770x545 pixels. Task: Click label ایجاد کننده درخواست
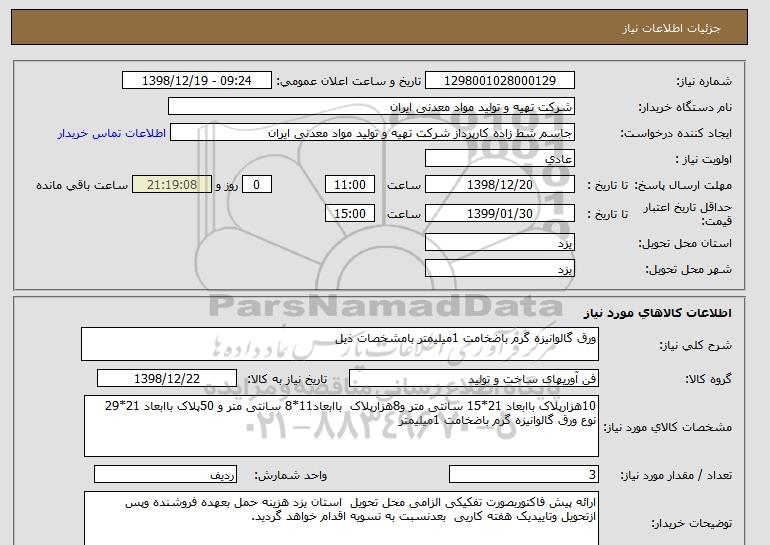coord(676,133)
